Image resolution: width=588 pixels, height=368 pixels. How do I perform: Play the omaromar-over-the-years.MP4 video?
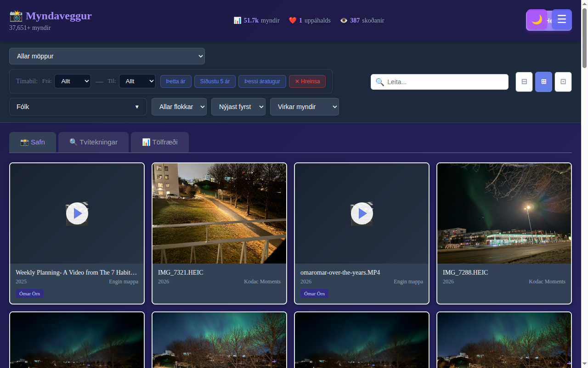coord(362,213)
